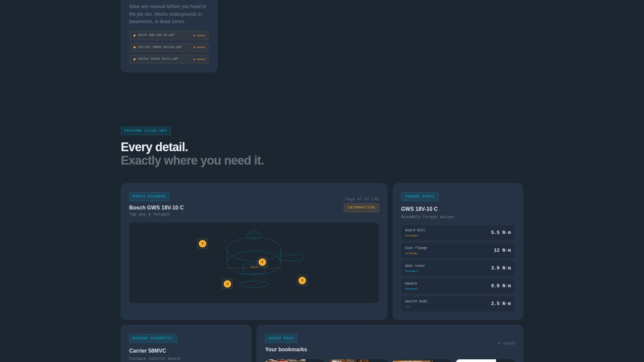Select the Switch body torque row
Screen dimensions: 644x362
[458, 304]
